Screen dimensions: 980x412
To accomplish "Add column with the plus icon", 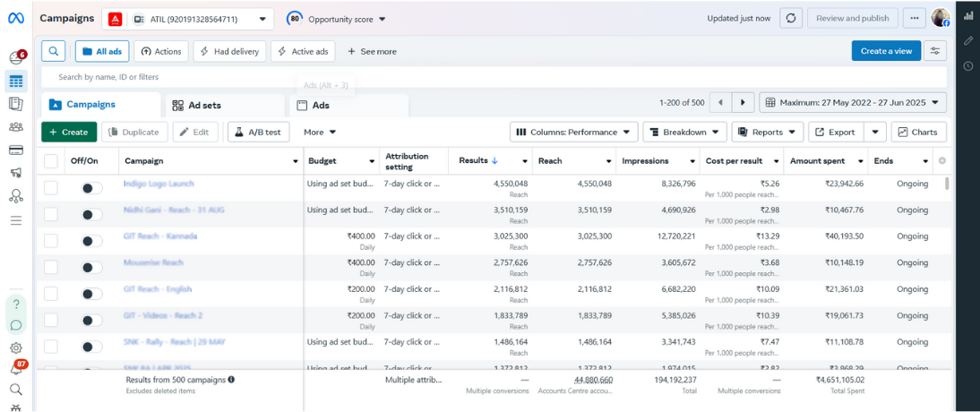I will point(941,160).
